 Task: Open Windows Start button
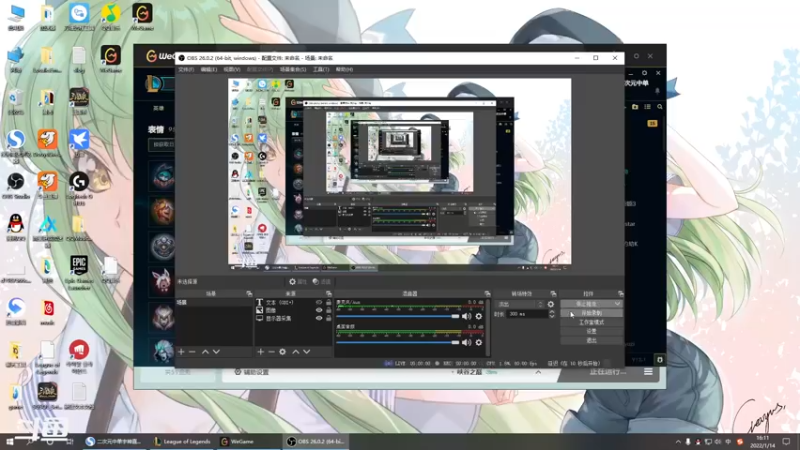tap(10, 441)
